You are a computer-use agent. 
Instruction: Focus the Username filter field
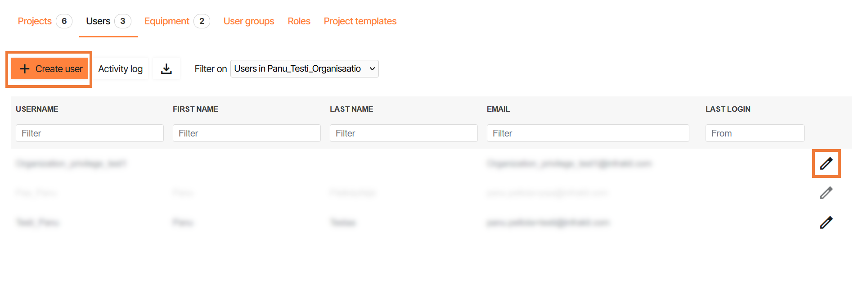[90, 133]
